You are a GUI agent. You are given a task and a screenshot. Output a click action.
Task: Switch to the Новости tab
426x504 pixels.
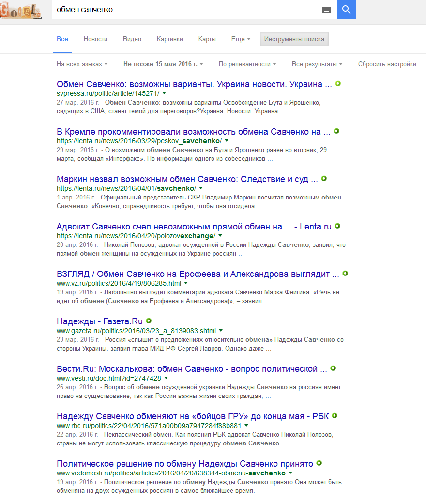95,39
